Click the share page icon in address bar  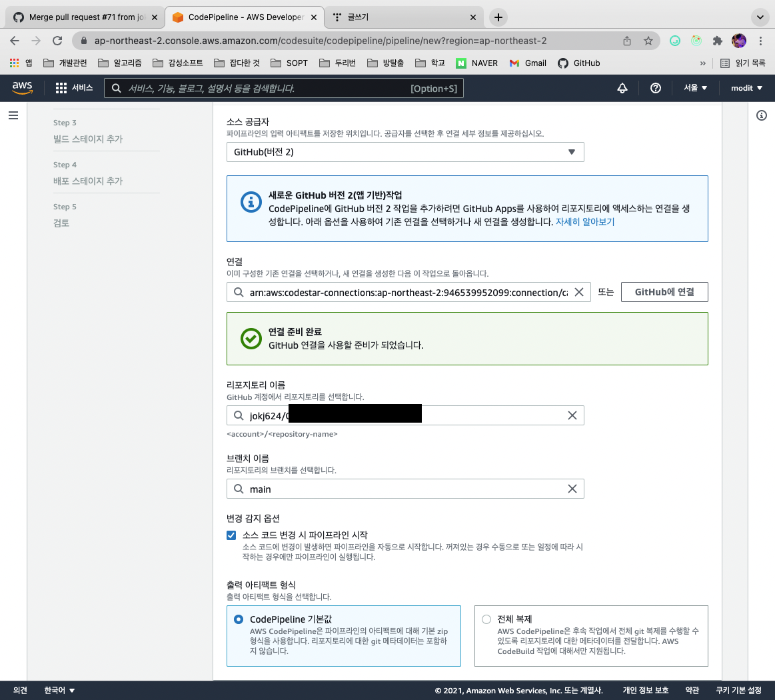pos(626,41)
